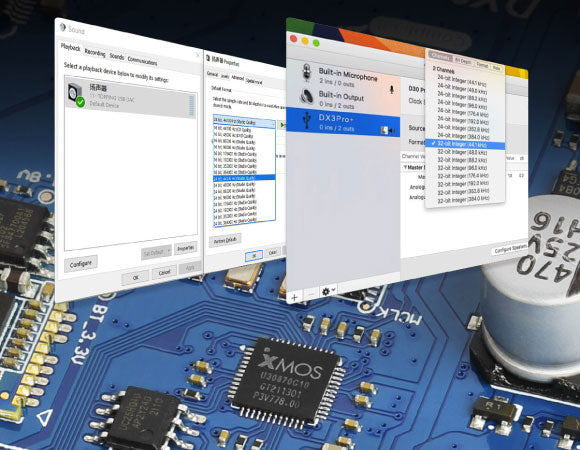Click the microphone input indicator icon
580x450 pixels.
pyautogui.click(x=392, y=89)
